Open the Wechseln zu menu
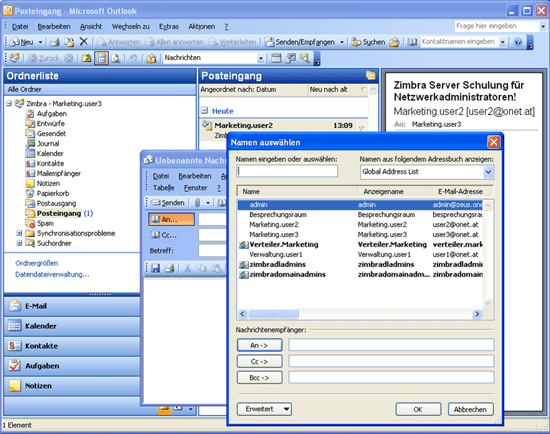This screenshot has height=434, width=550. point(130,27)
